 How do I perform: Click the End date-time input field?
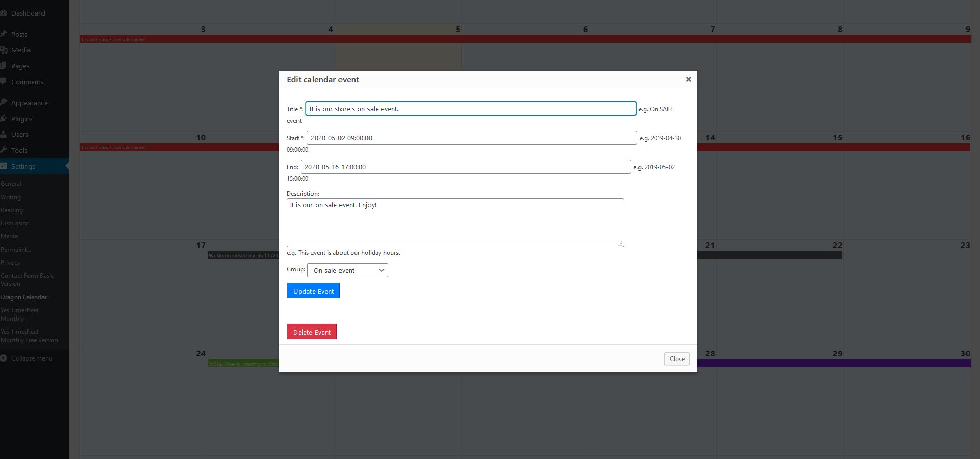(x=465, y=167)
